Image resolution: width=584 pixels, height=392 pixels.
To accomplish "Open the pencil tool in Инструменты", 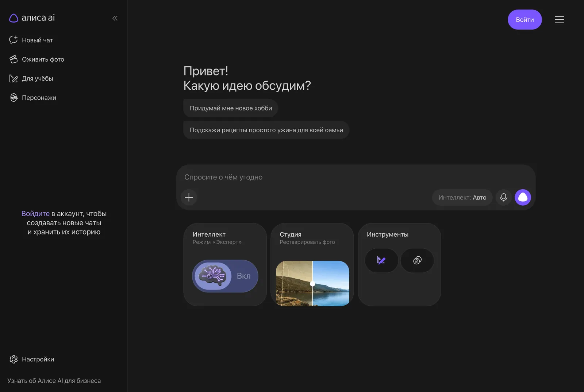I will tap(381, 260).
